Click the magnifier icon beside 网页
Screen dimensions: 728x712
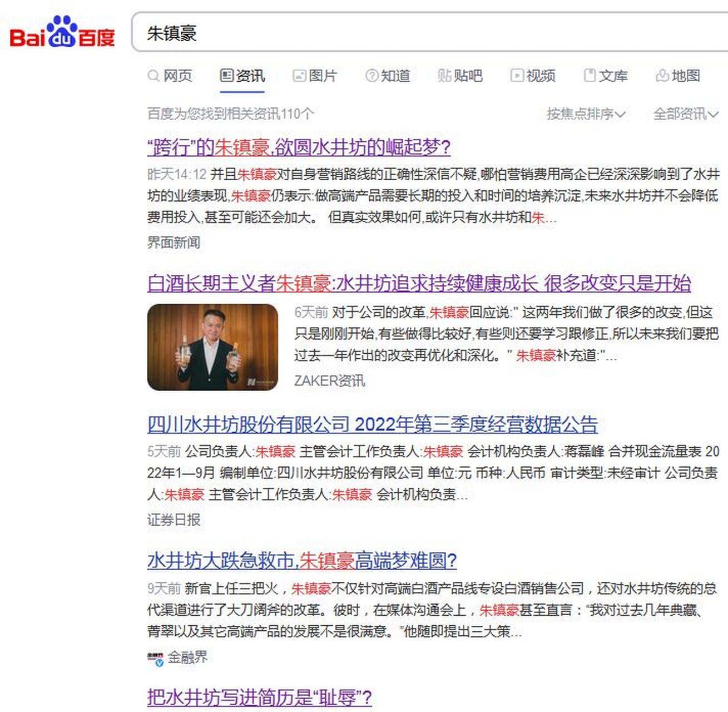click(x=153, y=76)
